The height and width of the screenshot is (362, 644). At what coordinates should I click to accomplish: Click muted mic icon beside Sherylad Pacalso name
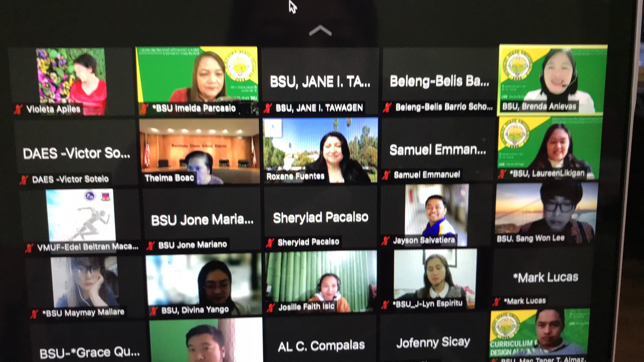270,243
